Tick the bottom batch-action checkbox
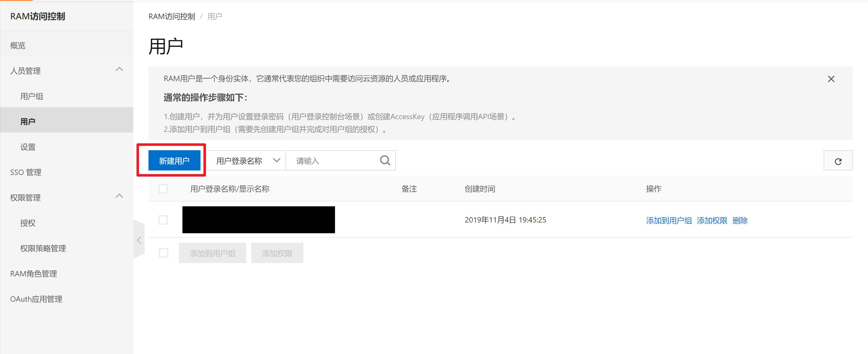868x354 pixels. click(163, 253)
